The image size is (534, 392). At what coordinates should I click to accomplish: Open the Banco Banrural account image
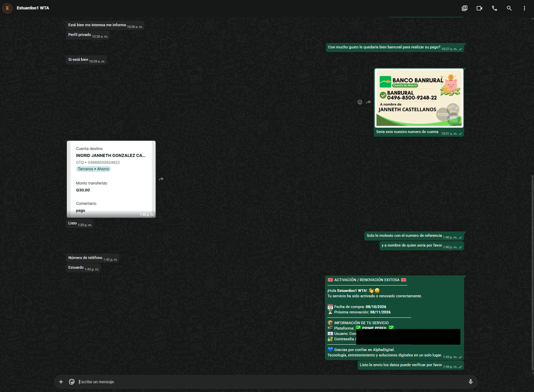click(419, 98)
